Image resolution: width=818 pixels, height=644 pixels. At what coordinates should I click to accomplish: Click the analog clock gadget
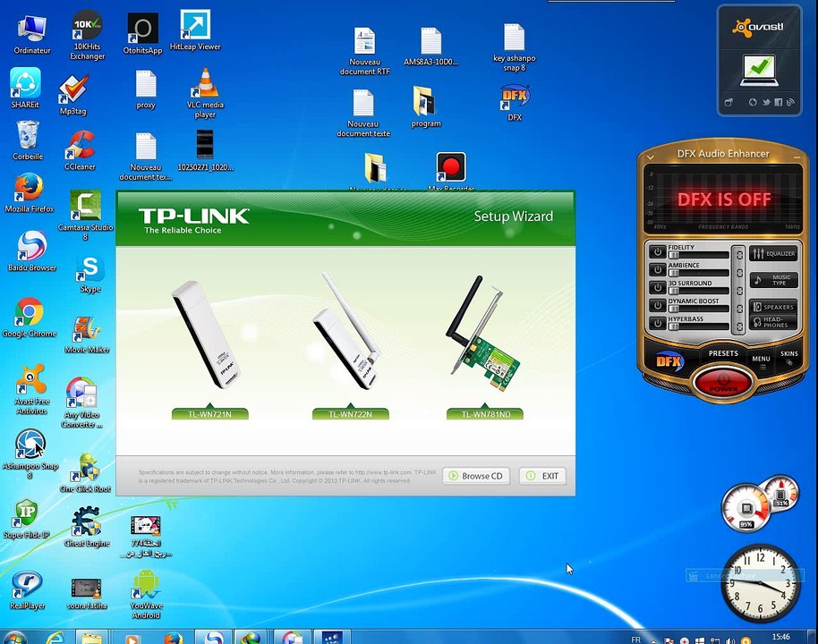760,582
